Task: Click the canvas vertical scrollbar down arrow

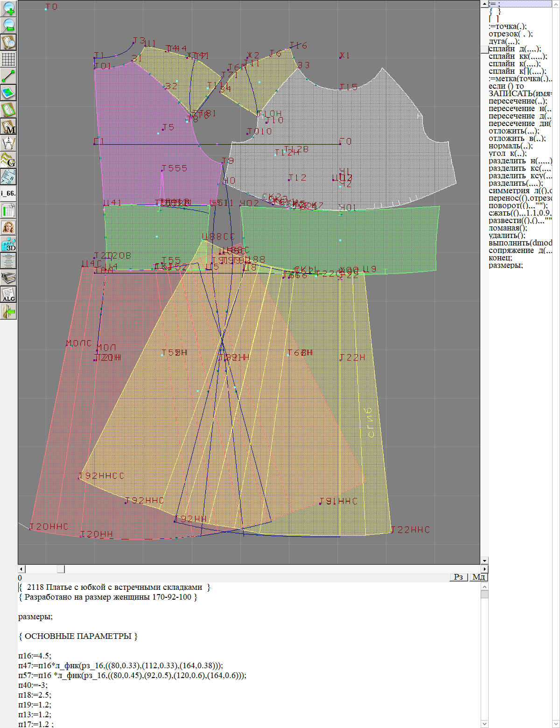Action: 484,560
